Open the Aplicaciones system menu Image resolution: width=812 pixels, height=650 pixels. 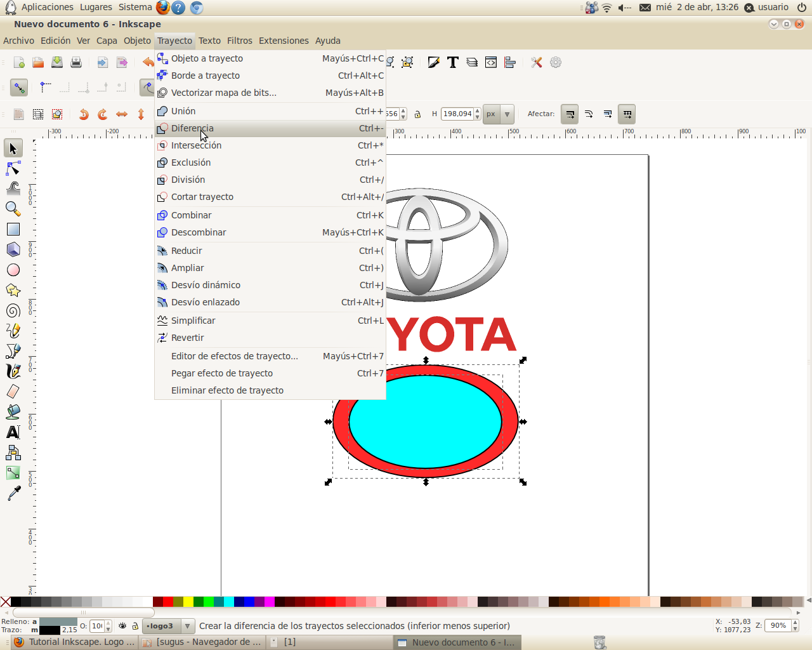[48, 7]
